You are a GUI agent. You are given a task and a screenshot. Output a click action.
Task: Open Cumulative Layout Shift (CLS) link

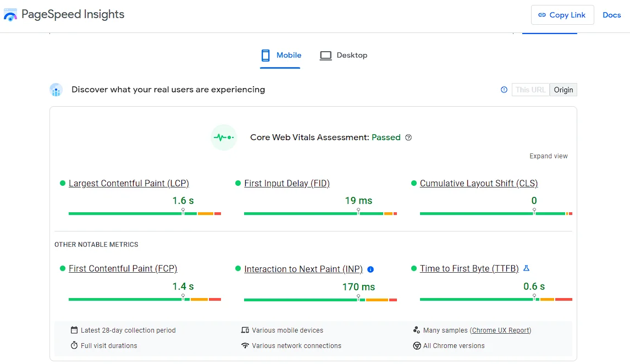[x=478, y=184]
